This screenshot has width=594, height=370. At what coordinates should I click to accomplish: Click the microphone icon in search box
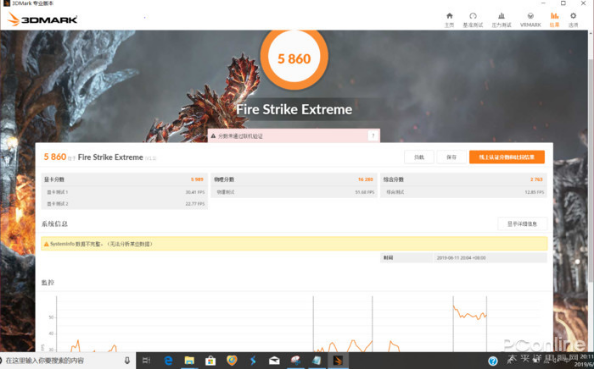pos(127,361)
